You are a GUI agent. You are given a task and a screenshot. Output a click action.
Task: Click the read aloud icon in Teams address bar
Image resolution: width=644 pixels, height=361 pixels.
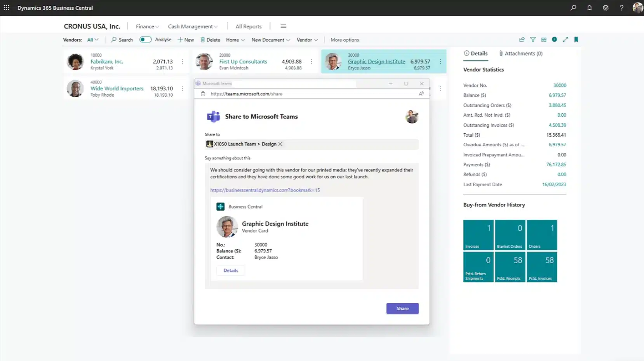click(421, 94)
